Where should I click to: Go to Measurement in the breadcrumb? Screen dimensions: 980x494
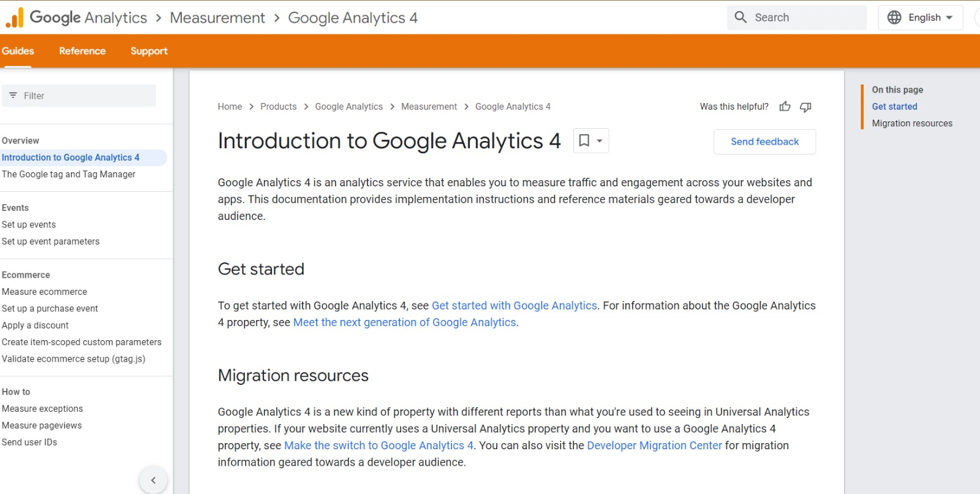point(429,107)
